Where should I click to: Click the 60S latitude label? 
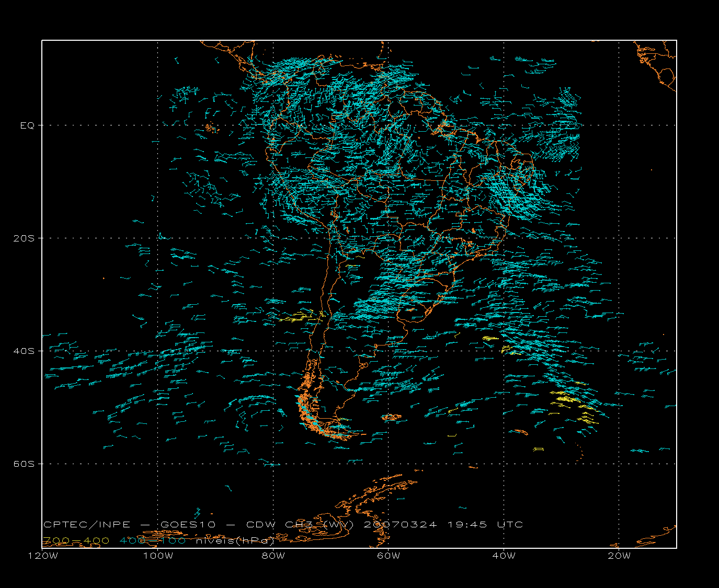coord(24,464)
